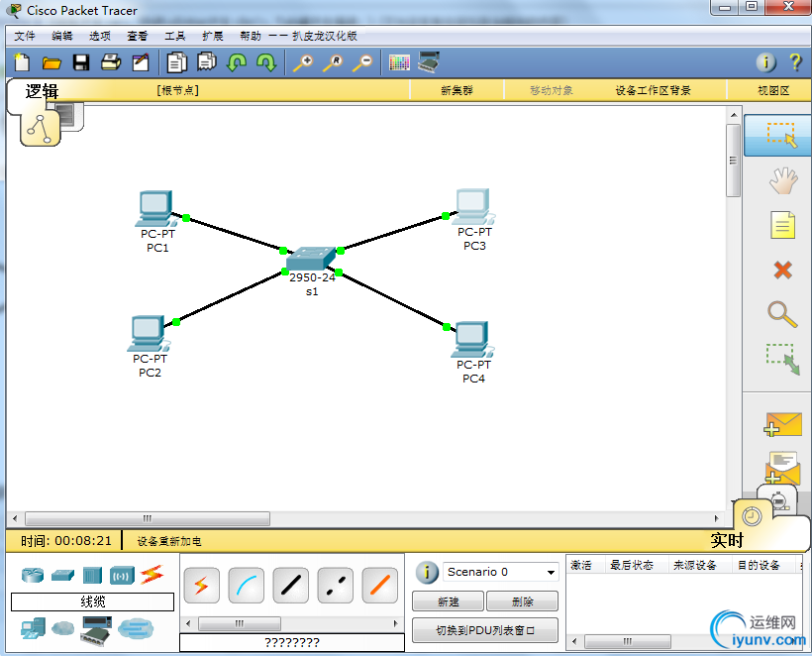Pick the console cable
The height and width of the screenshot is (656, 812).
click(x=247, y=586)
